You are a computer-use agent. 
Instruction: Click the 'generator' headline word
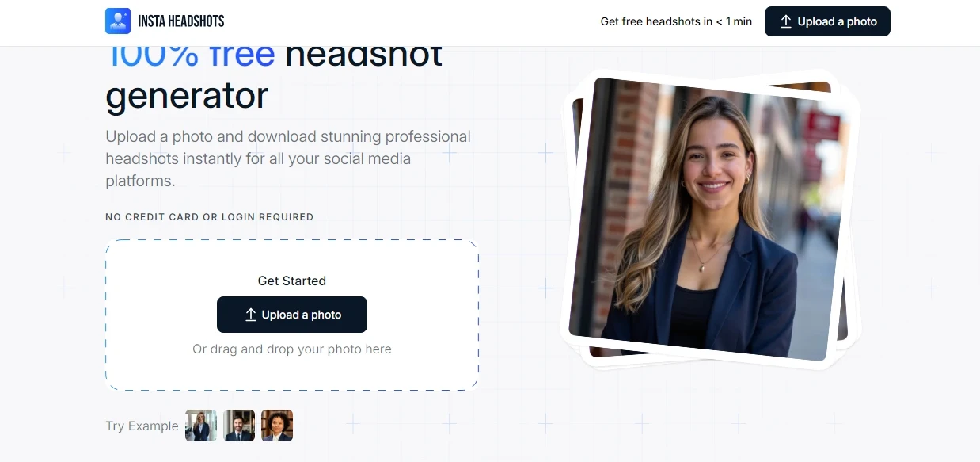click(x=187, y=96)
